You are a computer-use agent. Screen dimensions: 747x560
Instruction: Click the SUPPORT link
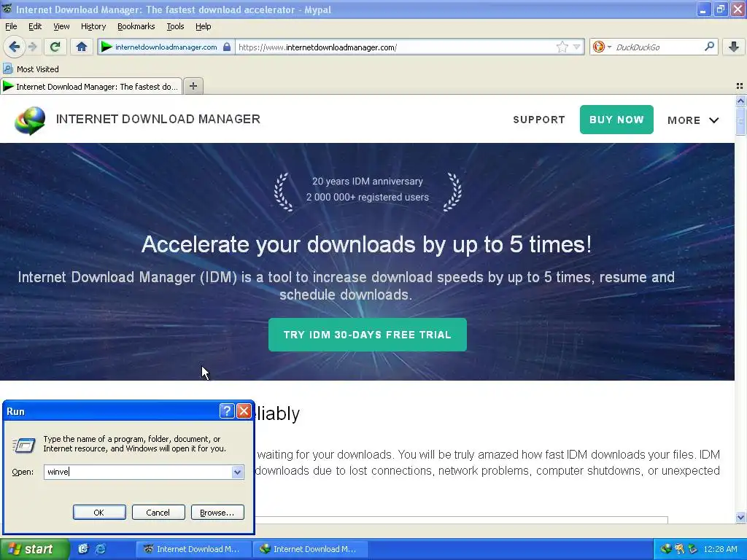tap(539, 120)
